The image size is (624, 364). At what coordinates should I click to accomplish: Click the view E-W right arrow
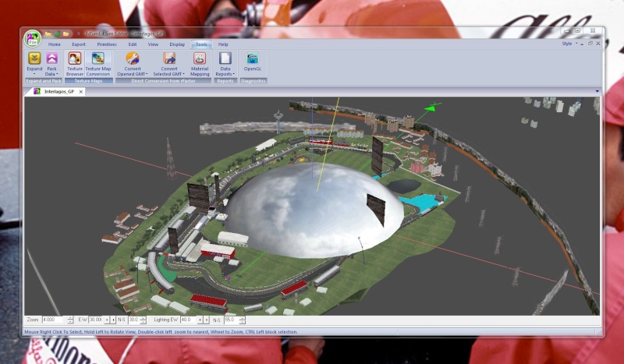(113, 320)
